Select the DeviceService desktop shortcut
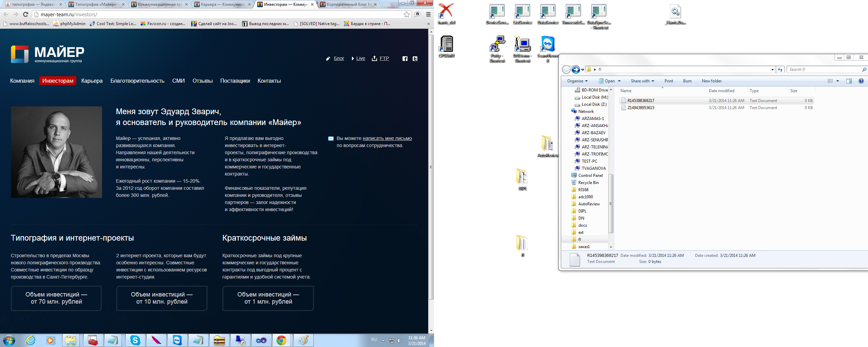Image resolution: width=868 pixels, height=347 pixels. click(497, 14)
